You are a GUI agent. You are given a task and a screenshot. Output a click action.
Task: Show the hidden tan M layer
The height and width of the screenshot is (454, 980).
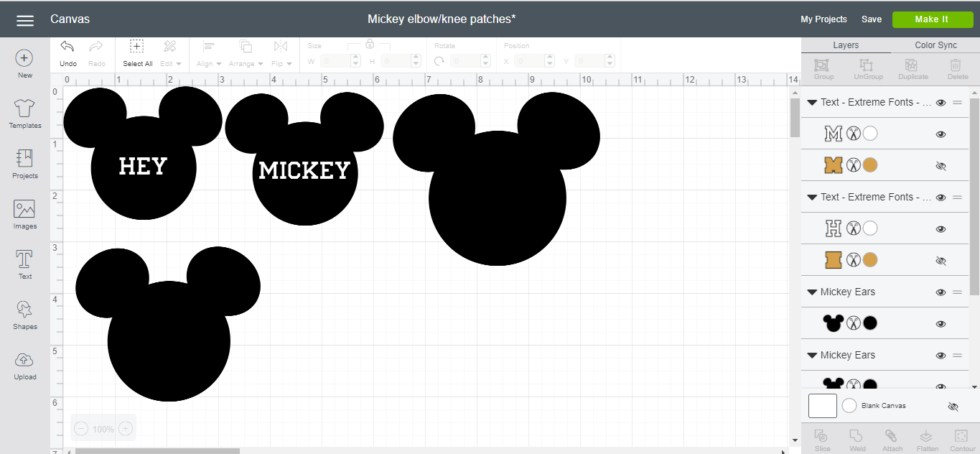coord(941,166)
